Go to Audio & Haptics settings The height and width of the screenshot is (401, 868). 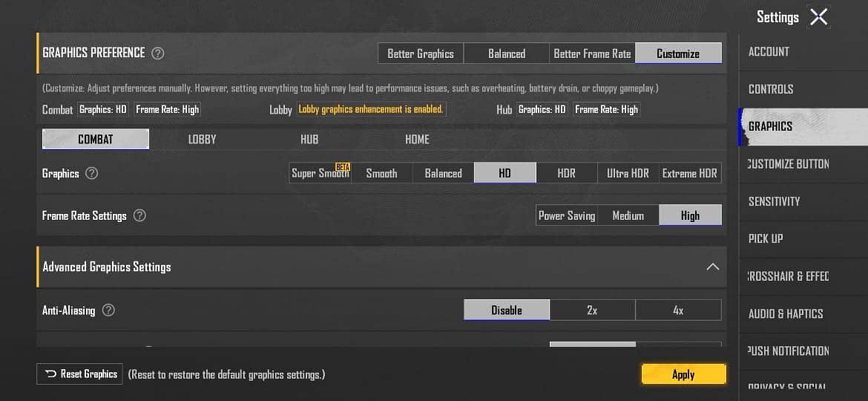[786, 313]
